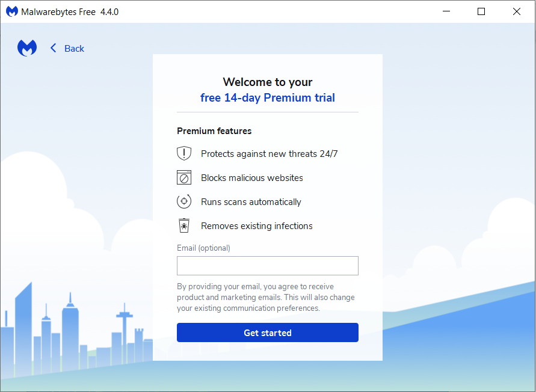Click the Malwarebytes logo beside Back
This screenshot has width=536, height=392.
[x=27, y=48]
